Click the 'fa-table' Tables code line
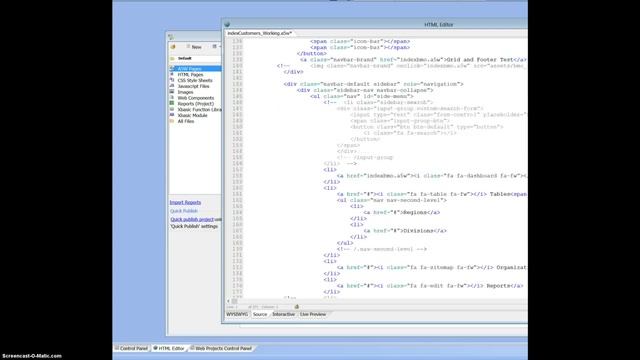Image resolution: width=640 pixels, height=360 pixels. (x=432, y=194)
